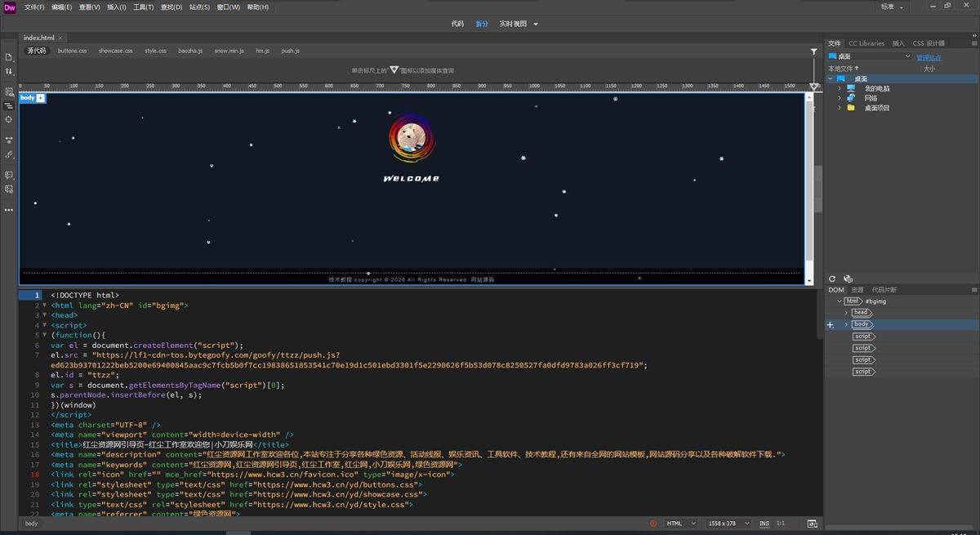Toggle the Live View options icon
The width and height of the screenshot is (980, 535).
point(9,92)
